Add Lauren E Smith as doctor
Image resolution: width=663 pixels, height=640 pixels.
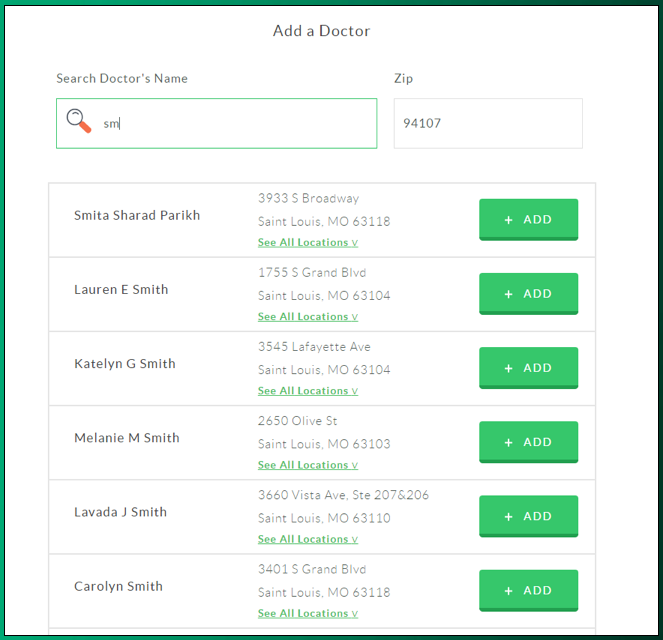click(528, 293)
